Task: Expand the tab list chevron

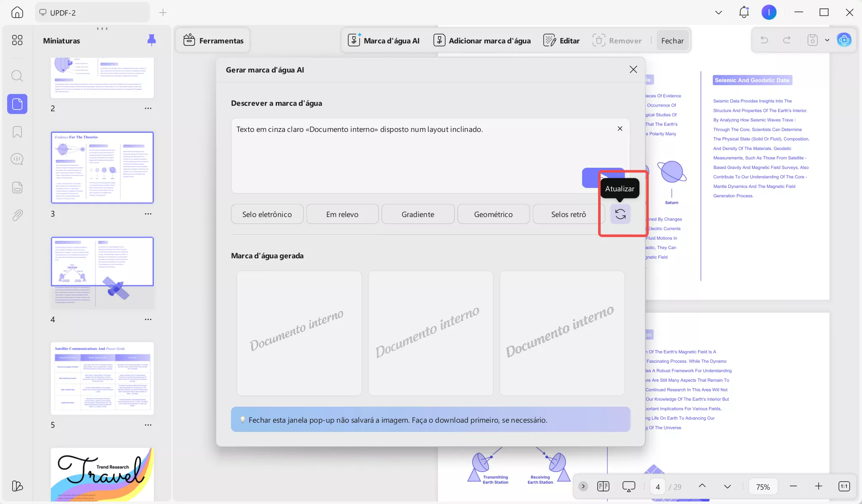Action: coord(718,12)
